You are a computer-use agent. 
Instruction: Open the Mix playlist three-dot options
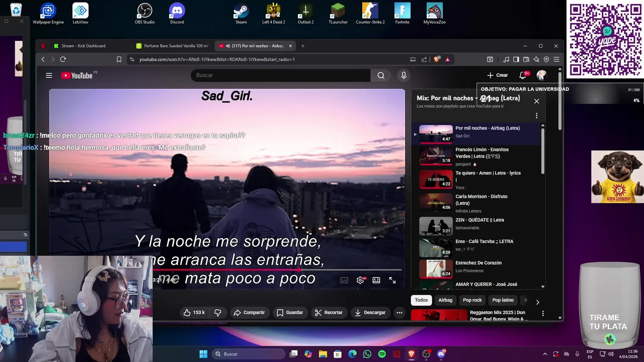pyautogui.click(x=536, y=116)
